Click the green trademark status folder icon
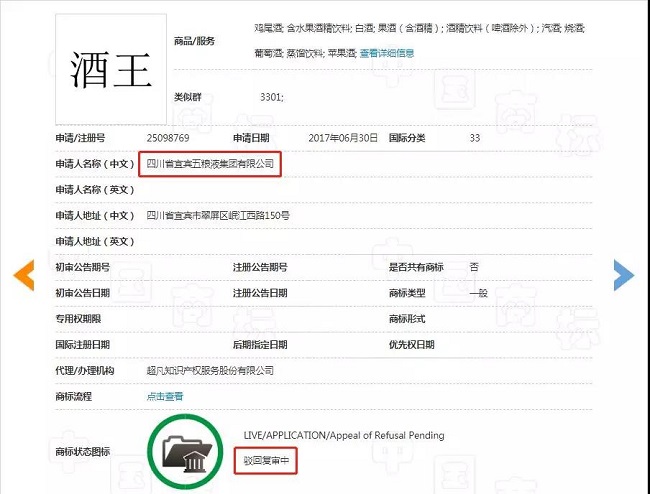Image resolution: width=650 pixels, height=494 pixels. [185, 451]
